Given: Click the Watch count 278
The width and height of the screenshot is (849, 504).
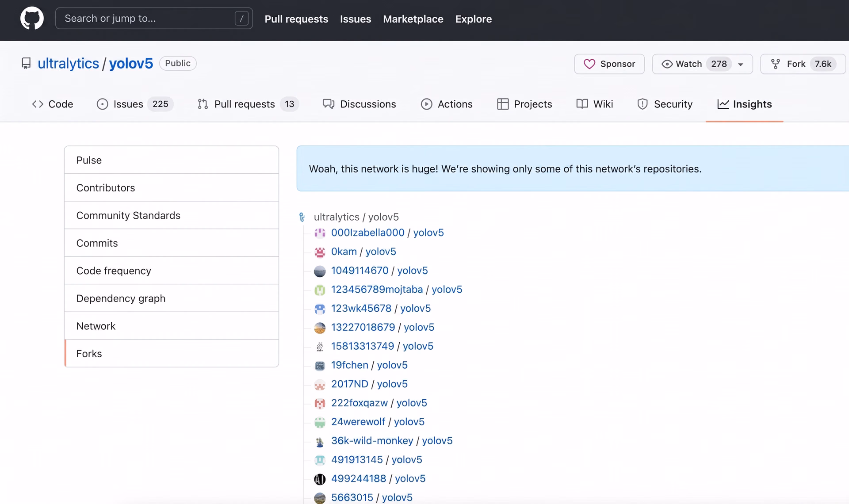Looking at the screenshot, I should click(719, 64).
